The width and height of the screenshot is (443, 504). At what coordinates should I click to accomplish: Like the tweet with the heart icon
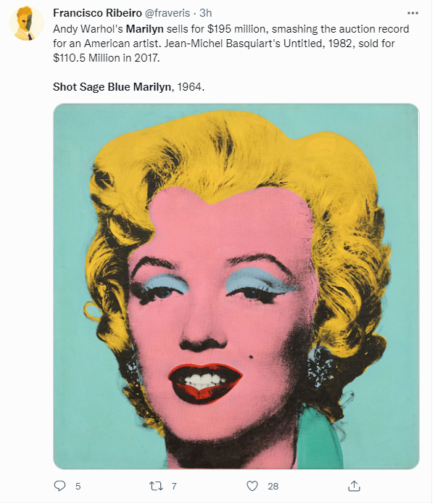252,486
